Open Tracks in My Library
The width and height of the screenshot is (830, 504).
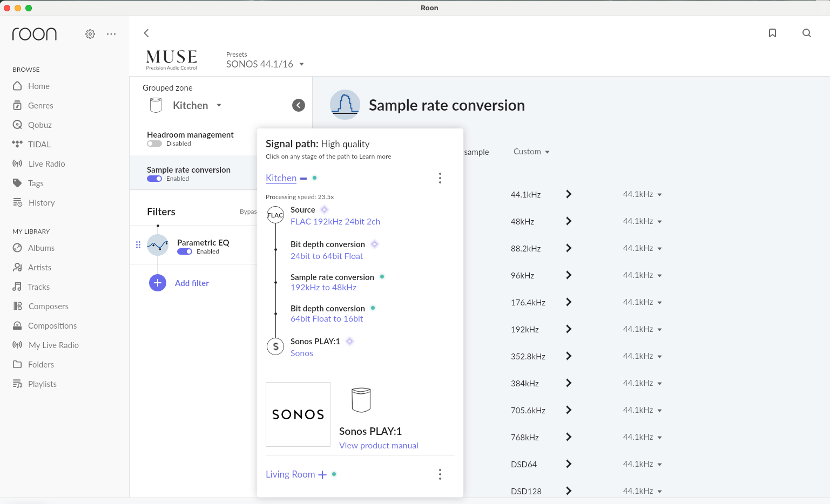[x=31, y=287]
